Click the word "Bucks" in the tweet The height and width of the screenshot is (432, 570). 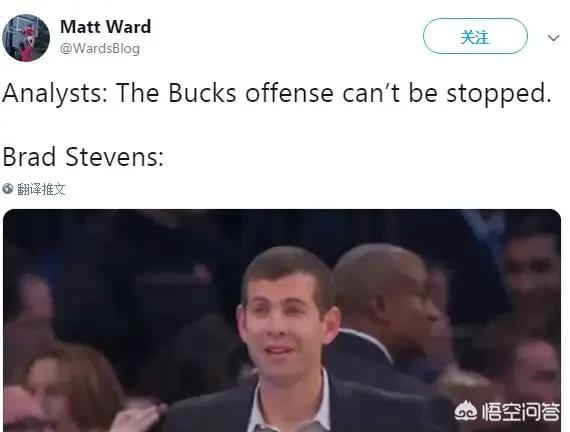coord(202,93)
